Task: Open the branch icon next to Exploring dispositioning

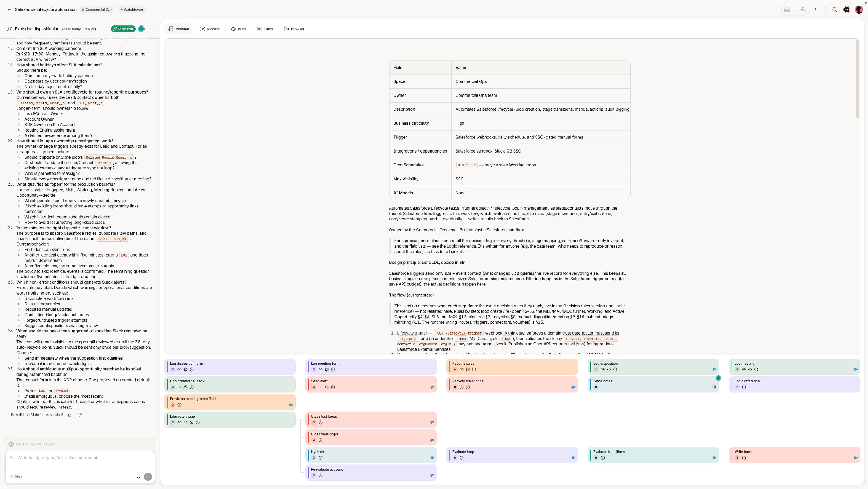Action: pyautogui.click(x=9, y=29)
